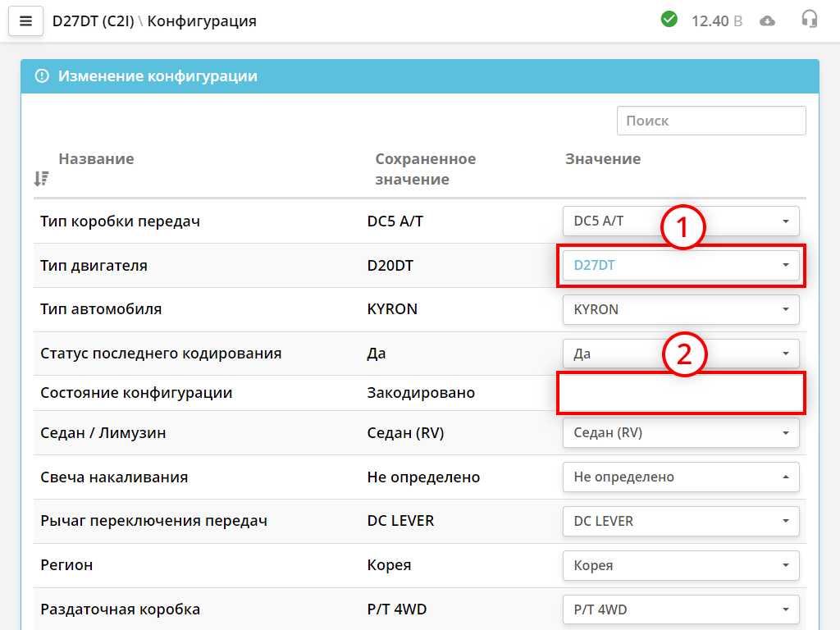
Task: Click the Поиск search field
Action: click(710, 120)
